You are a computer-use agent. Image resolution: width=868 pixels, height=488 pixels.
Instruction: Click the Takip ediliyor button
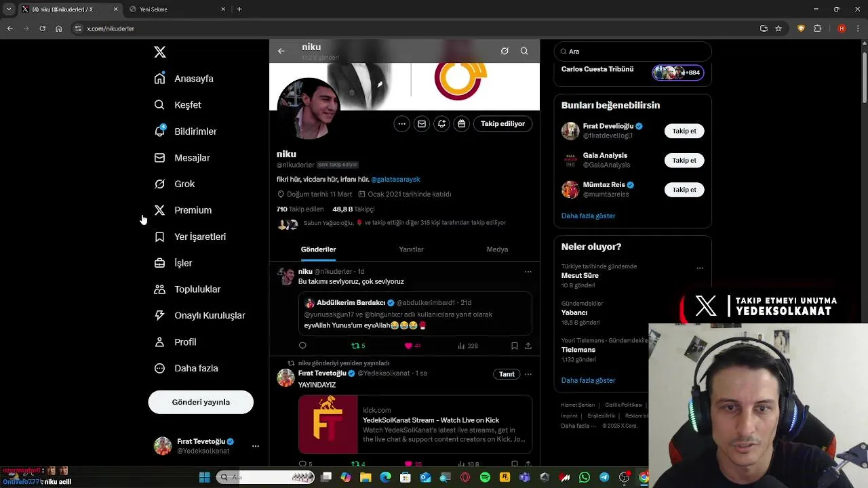click(x=502, y=124)
